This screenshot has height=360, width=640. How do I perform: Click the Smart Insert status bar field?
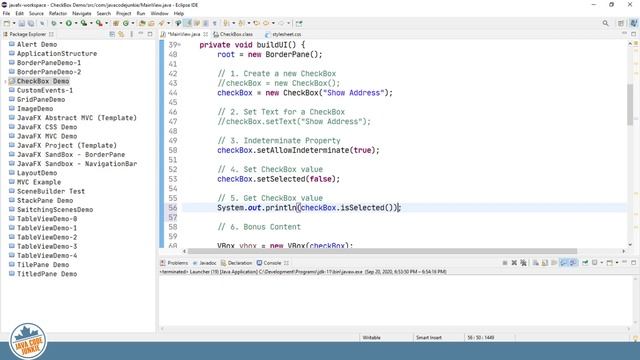429,338
